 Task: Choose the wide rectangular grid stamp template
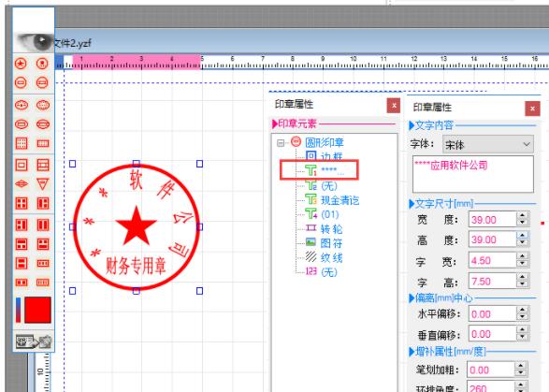tap(43, 143)
